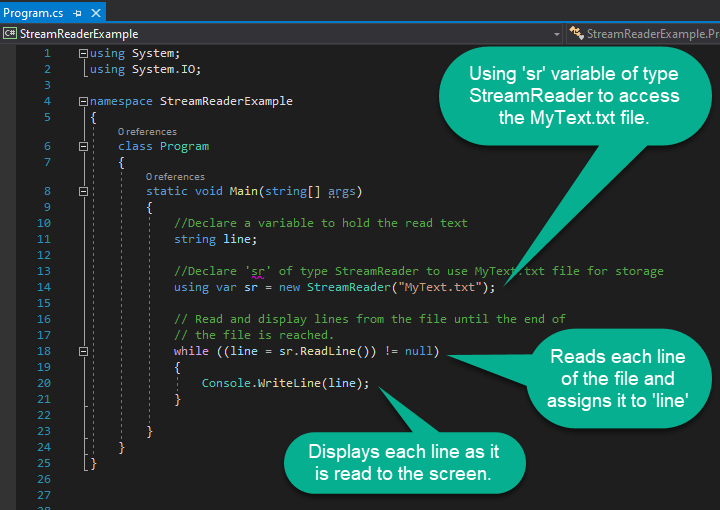Image resolution: width=720 pixels, height=510 pixels.
Task: Select the Program.cs tab
Action: [x=33, y=13]
